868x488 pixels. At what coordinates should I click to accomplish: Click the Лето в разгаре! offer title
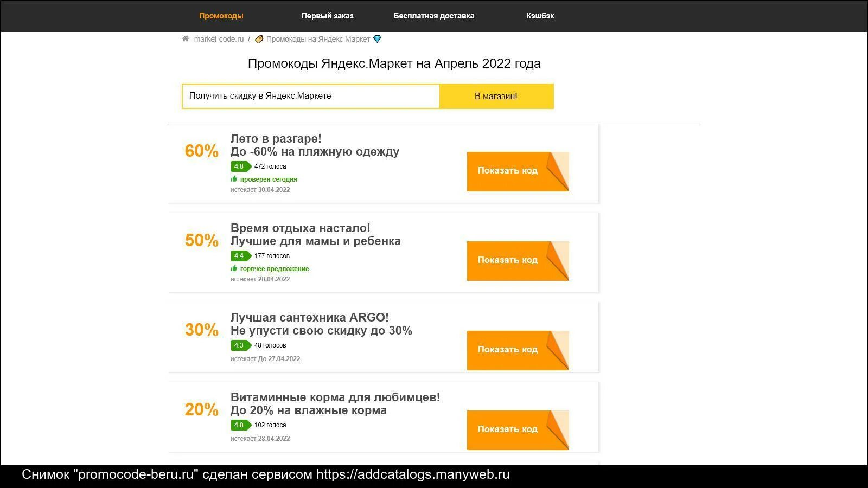tap(276, 139)
